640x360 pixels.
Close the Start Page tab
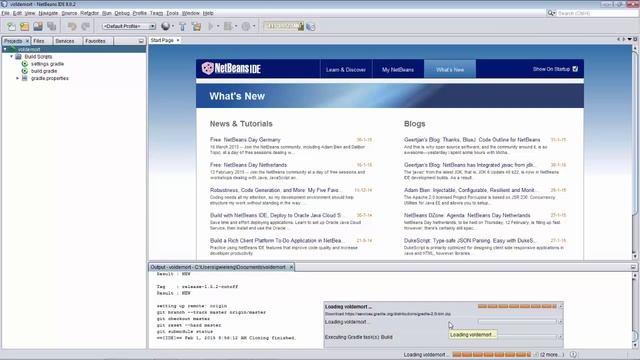coord(178,40)
